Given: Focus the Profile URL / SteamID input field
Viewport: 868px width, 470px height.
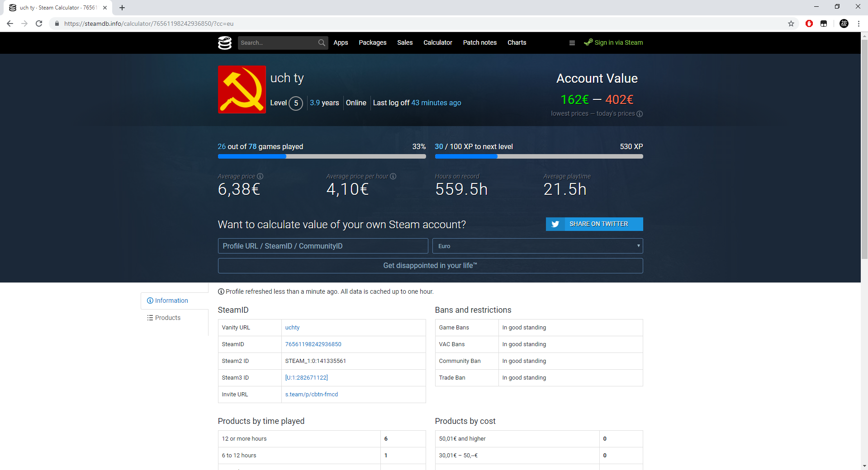Looking at the screenshot, I should tap(323, 246).
